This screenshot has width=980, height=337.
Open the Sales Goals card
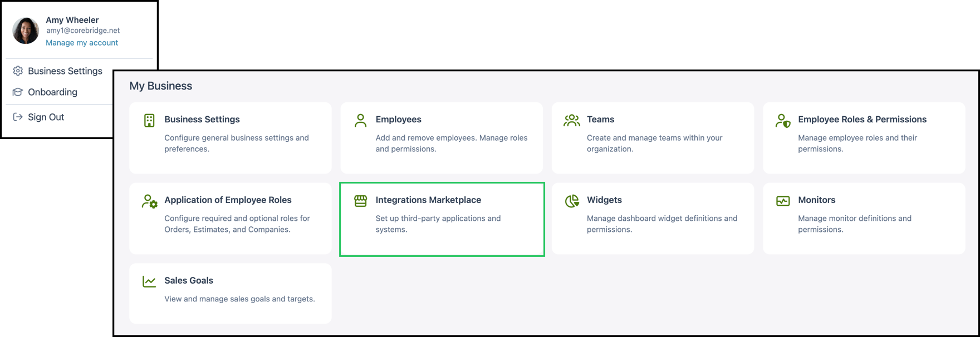[231, 294]
